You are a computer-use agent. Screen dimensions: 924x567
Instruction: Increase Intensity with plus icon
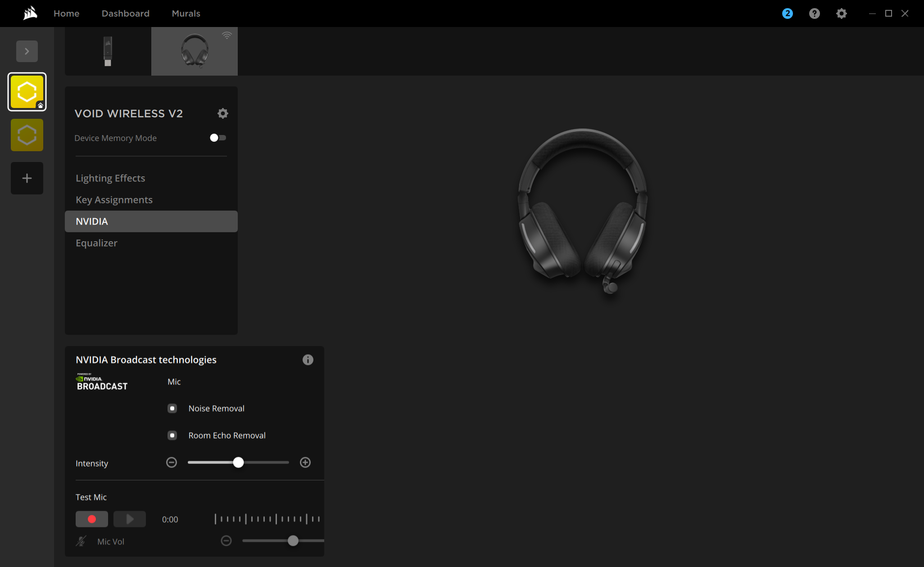[x=305, y=462]
